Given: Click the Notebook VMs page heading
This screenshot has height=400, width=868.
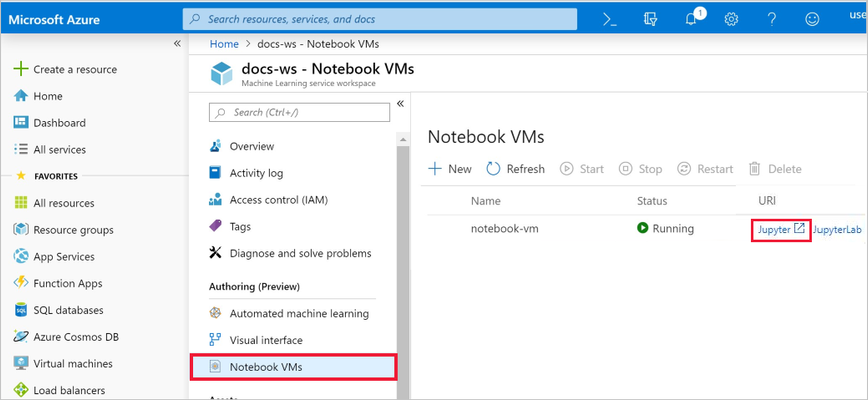Looking at the screenshot, I should click(486, 137).
